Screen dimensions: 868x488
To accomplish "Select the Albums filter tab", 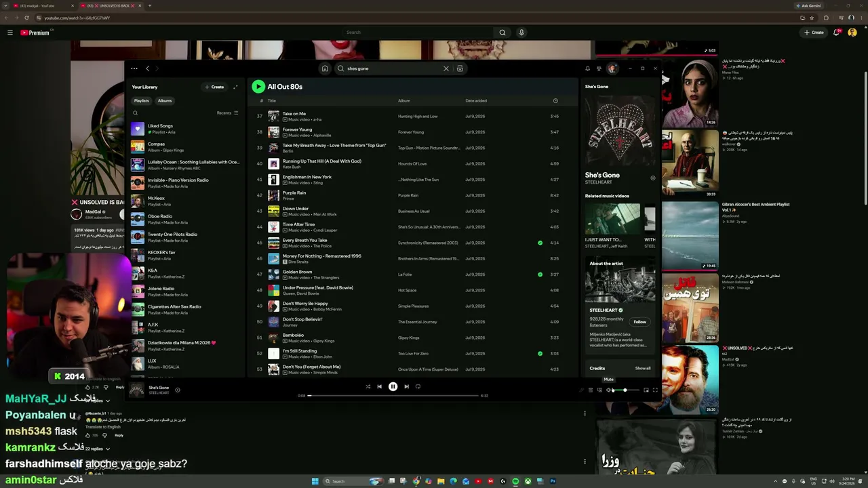I will click(x=165, y=101).
